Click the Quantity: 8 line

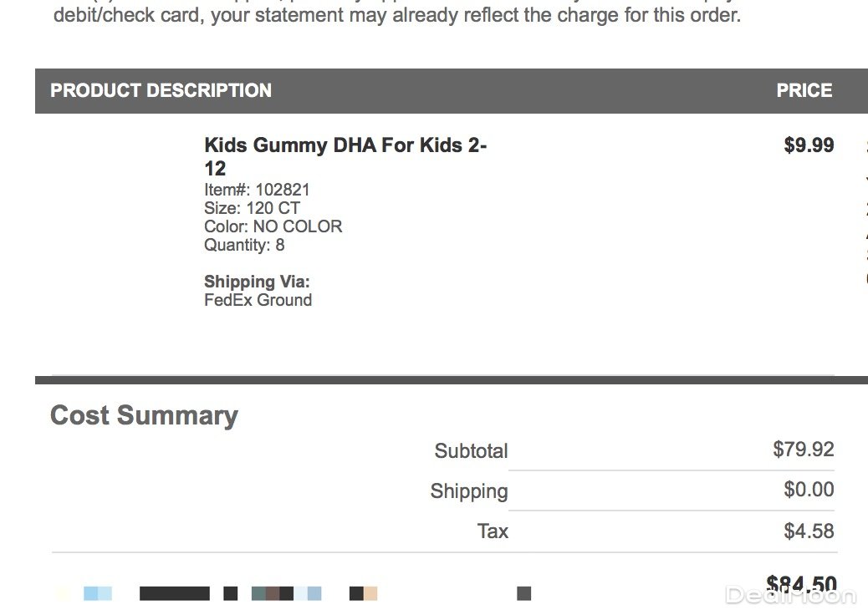(244, 245)
